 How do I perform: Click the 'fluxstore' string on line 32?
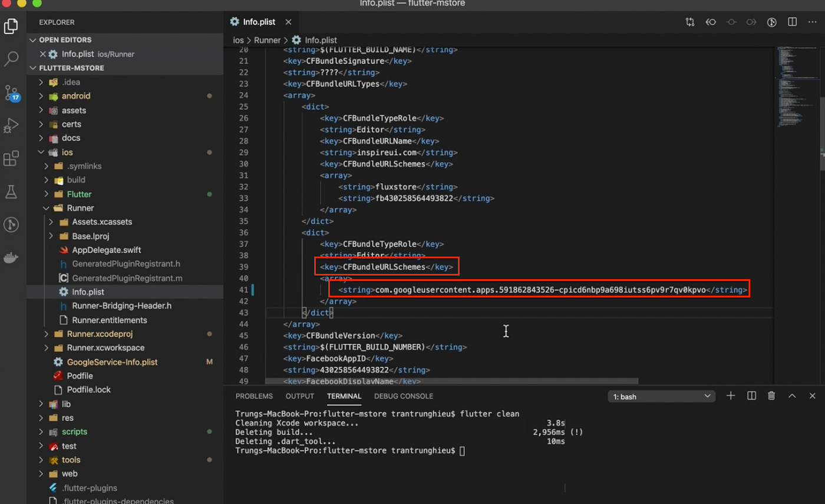[x=399, y=187]
